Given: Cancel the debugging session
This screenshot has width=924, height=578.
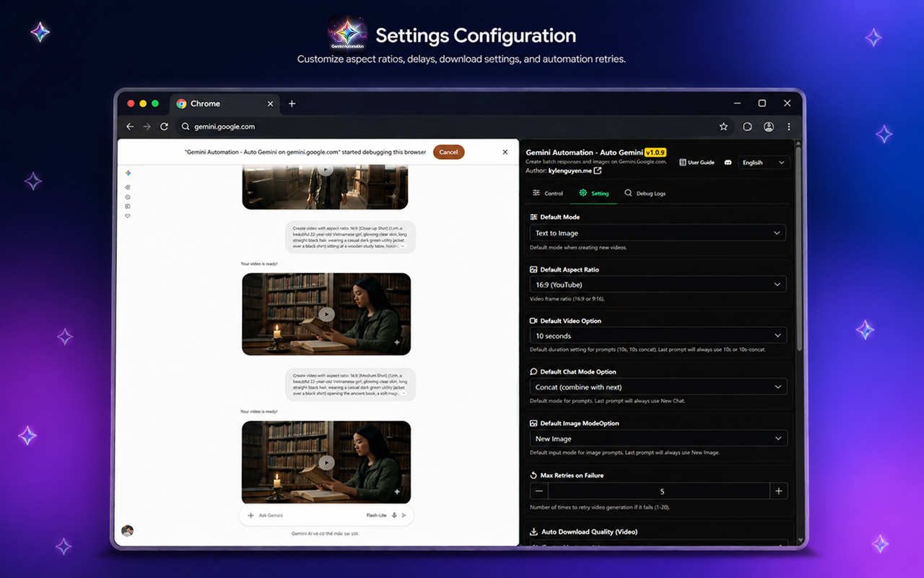Looking at the screenshot, I should tap(448, 152).
